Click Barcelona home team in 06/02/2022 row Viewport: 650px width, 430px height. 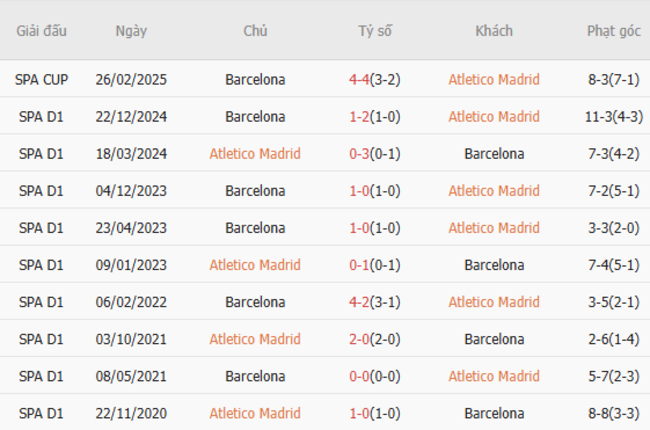click(x=255, y=302)
